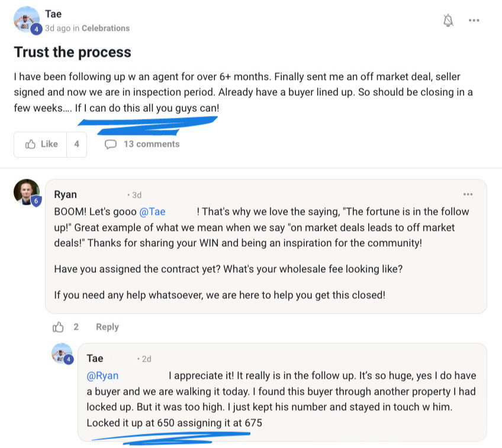Click Ryan's name on the comment
The height and width of the screenshot is (448, 502).
(x=65, y=195)
